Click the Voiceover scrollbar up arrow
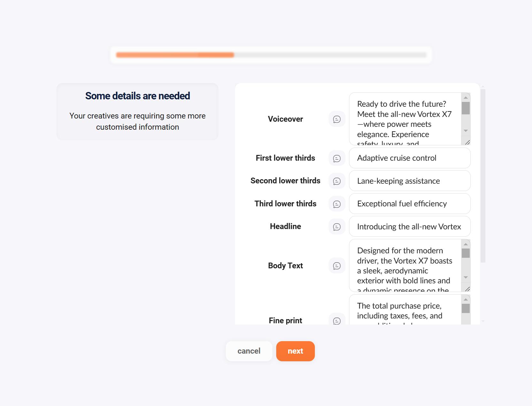532x406 pixels. pyautogui.click(x=466, y=97)
